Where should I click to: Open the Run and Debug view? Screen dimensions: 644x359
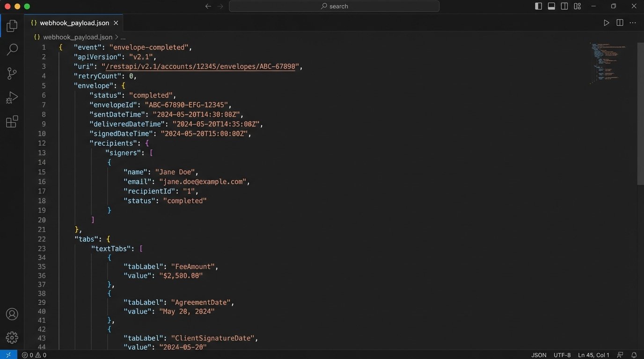(x=12, y=97)
